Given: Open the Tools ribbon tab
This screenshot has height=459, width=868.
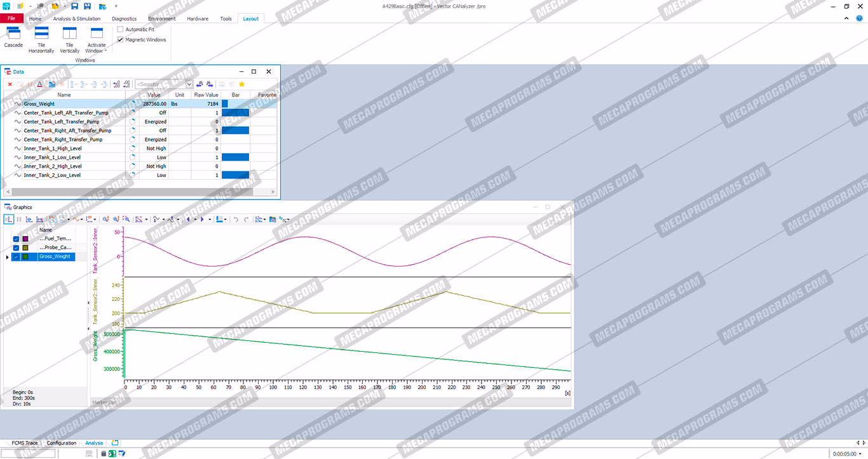Looking at the screenshot, I should click(x=226, y=18).
